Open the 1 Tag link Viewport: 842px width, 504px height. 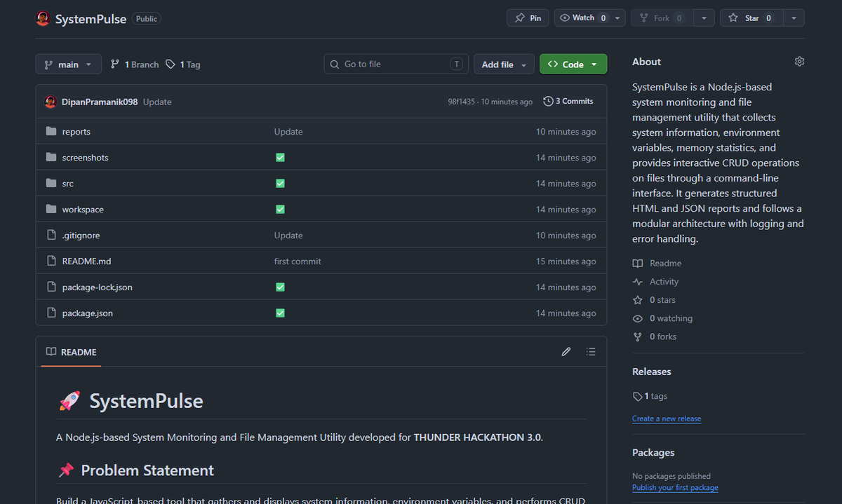point(183,64)
